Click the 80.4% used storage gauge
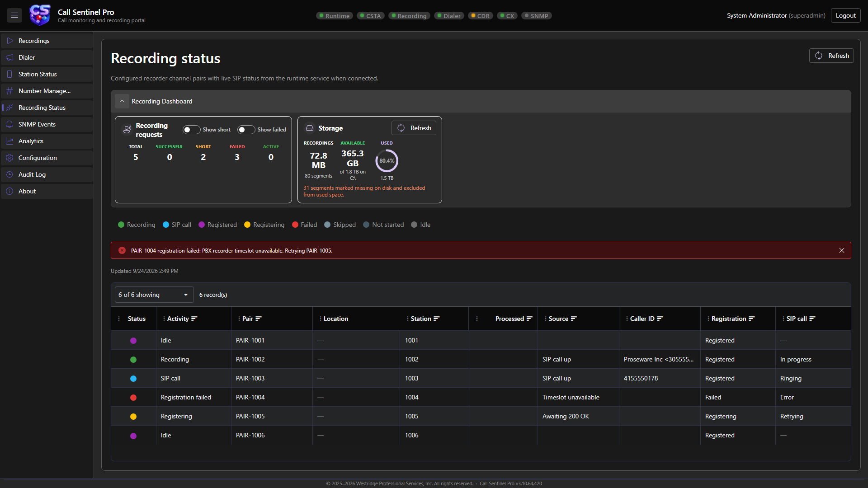868x488 pixels. (x=387, y=161)
